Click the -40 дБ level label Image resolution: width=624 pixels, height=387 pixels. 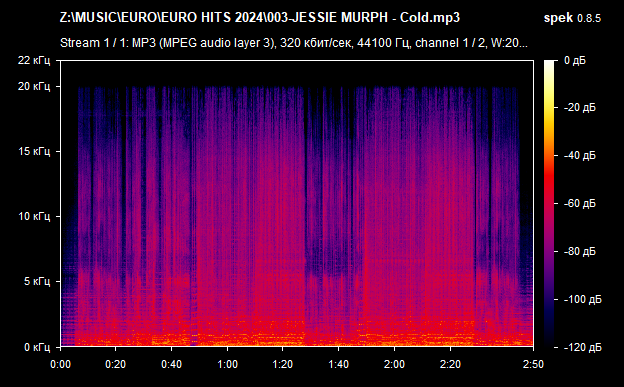(580, 155)
